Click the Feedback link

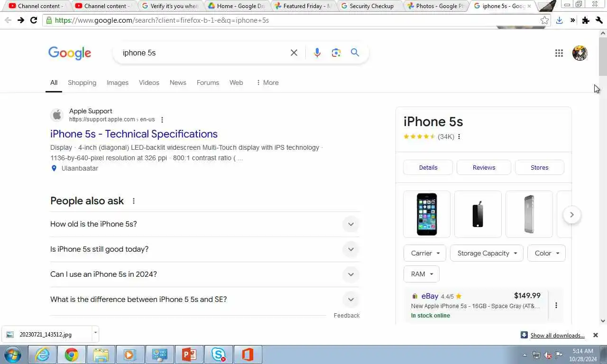pos(347,315)
